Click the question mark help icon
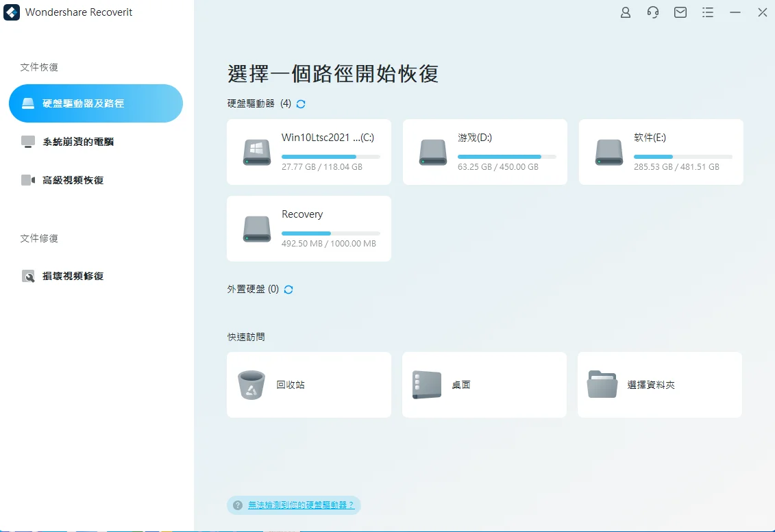775x532 pixels. tap(237, 505)
